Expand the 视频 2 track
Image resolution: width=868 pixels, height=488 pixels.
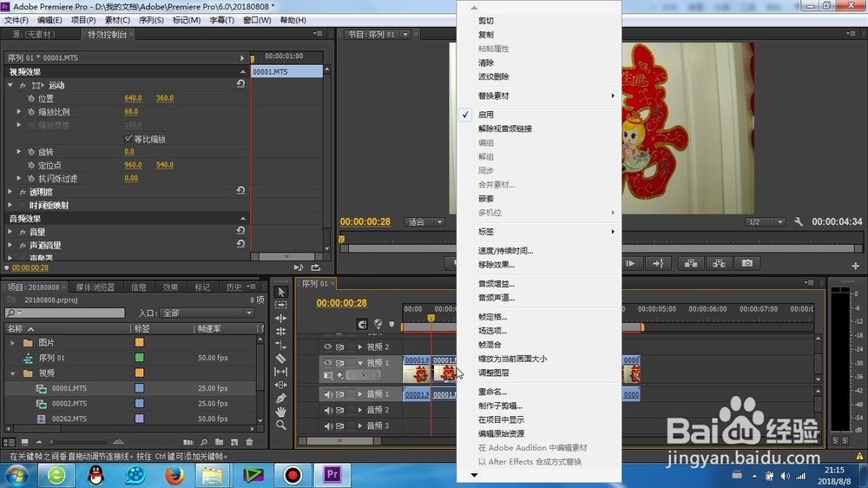click(360, 346)
